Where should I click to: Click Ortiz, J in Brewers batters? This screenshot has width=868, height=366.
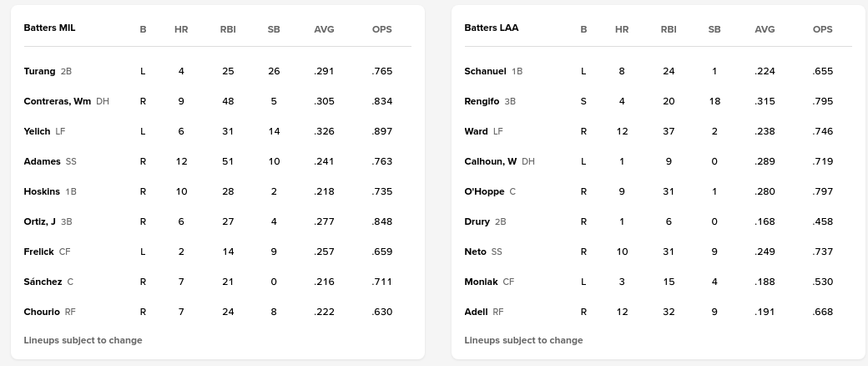[39, 221]
